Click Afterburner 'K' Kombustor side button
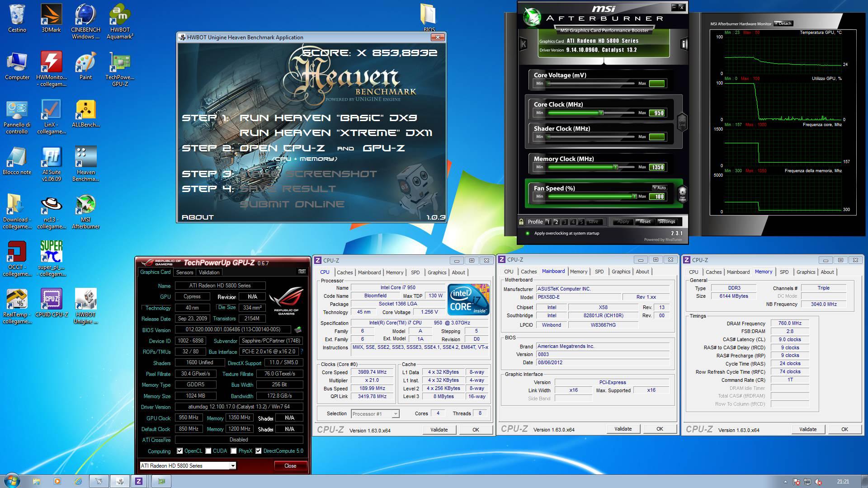The height and width of the screenshot is (488, 868). coord(524,44)
